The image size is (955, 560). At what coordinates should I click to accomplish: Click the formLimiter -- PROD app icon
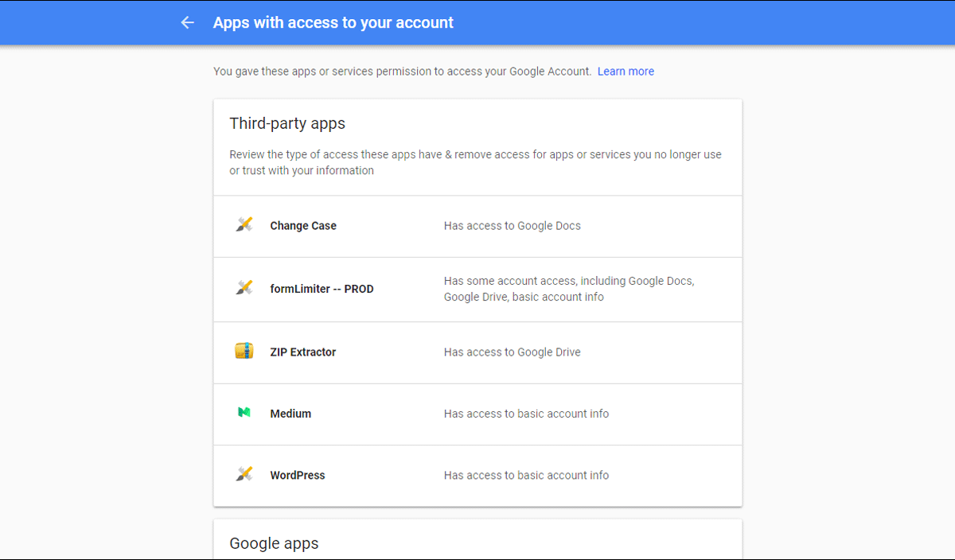pos(244,288)
